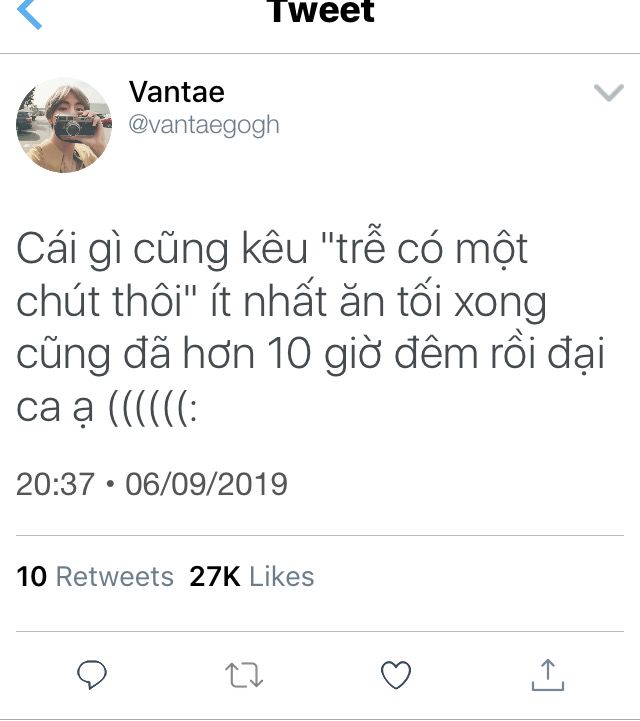
Task: Open the profile via the Vantae display name
Action: [x=177, y=92]
